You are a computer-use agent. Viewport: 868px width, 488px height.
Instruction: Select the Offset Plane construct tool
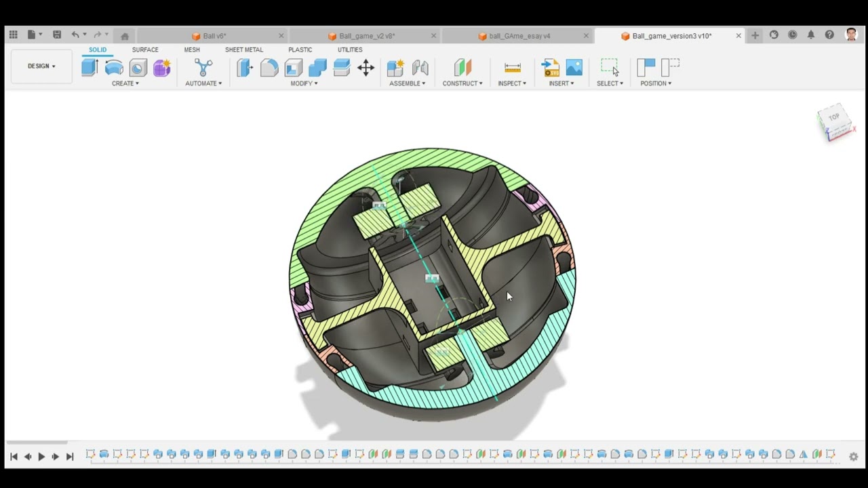point(462,67)
